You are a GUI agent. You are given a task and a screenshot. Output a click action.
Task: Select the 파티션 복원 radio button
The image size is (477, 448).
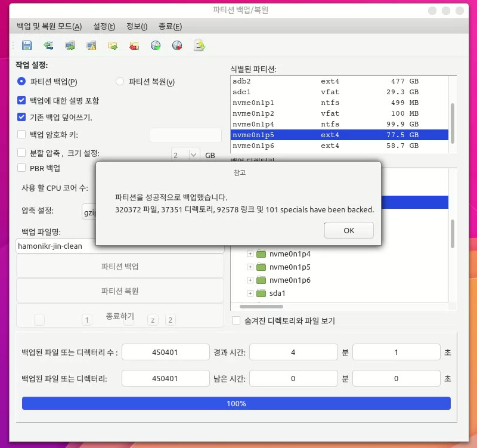point(120,82)
